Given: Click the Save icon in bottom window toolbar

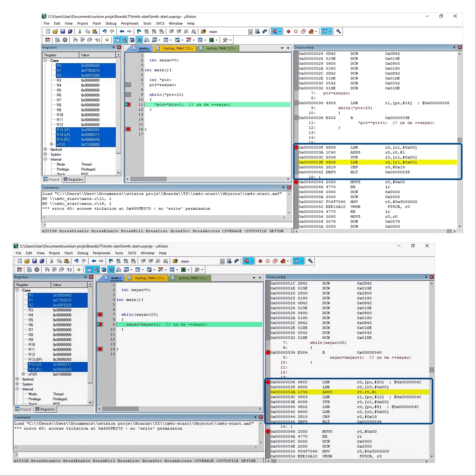Looking at the screenshot, I should 34,261.
